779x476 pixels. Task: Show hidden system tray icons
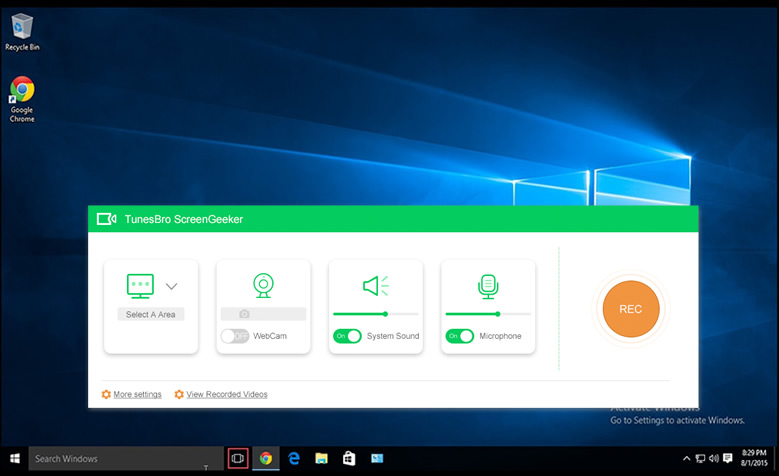pyautogui.click(x=687, y=459)
